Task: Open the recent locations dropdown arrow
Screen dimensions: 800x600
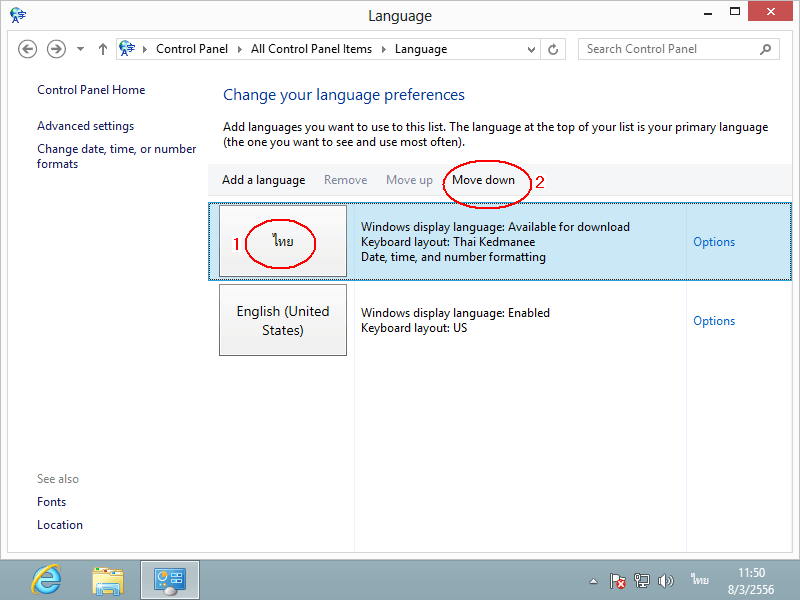Action: pyautogui.click(x=80, y=49)
